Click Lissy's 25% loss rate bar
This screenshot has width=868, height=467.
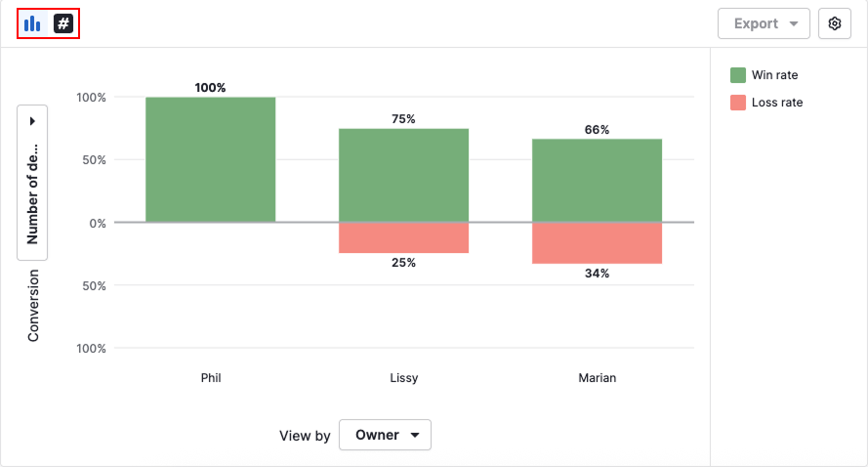coord(404,237)
